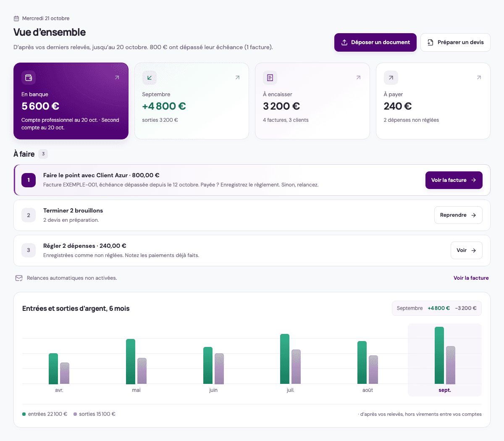Click the text 'Relances automatiques non activées.'

coord(72,278)
